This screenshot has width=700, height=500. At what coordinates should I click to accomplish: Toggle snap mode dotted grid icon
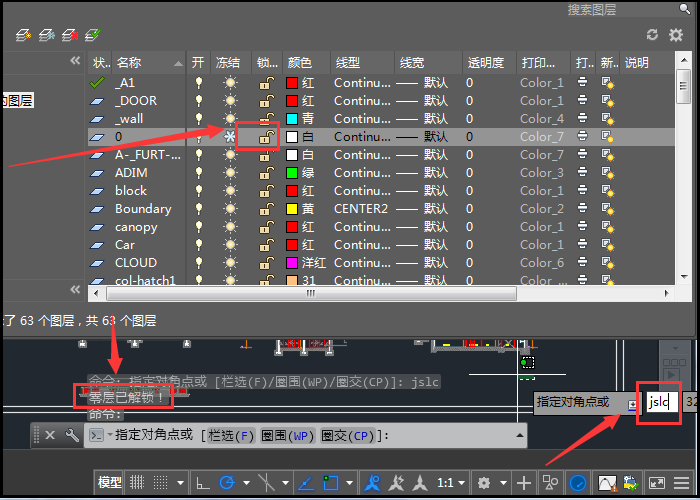pyautogui.click(x=161, y=483)
